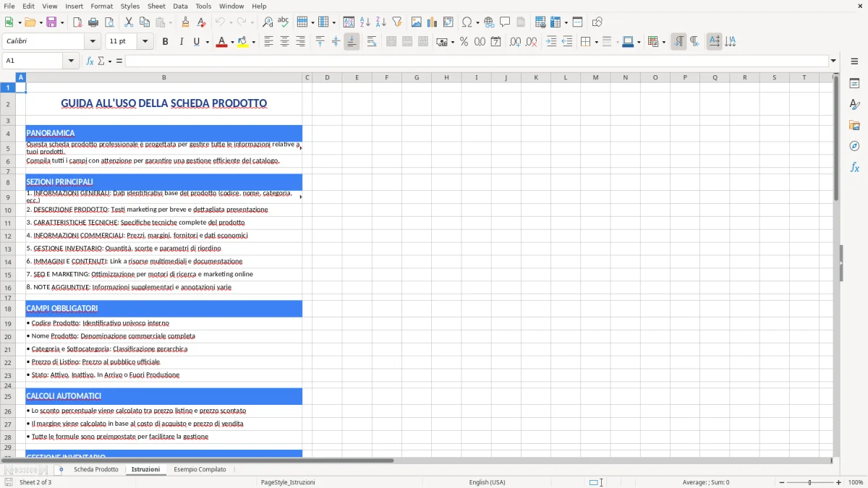Click PageStyle_Istruzioni in status bar
The width and height of the screenshot is (868, 488).
pos(288,482)
